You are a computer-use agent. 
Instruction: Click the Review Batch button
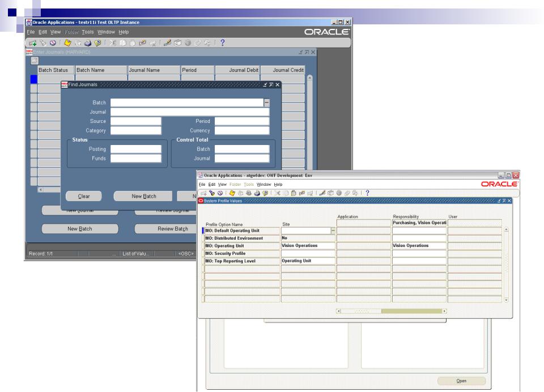(x=165, y=229)
